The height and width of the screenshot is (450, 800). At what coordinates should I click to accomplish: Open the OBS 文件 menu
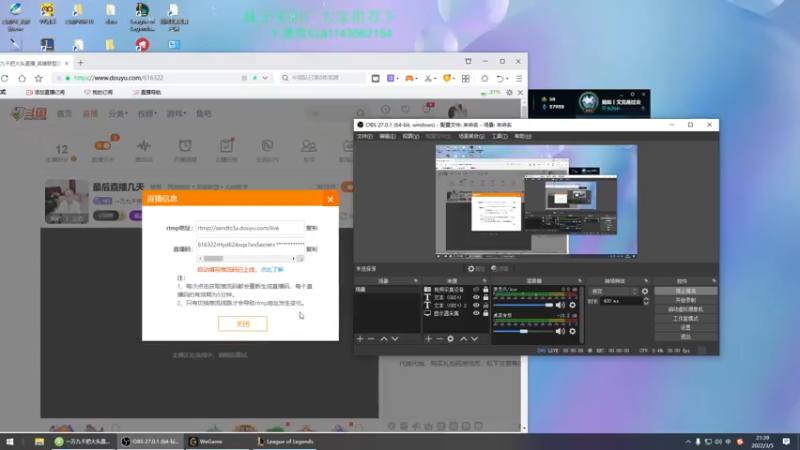tap(364, 136)
